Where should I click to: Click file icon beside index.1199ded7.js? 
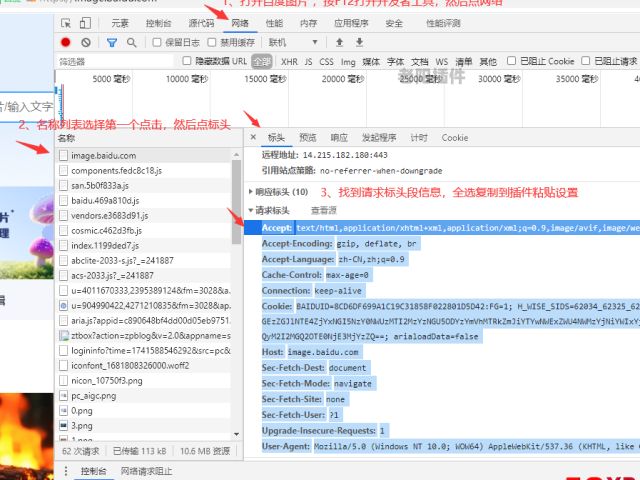point(63,246)
